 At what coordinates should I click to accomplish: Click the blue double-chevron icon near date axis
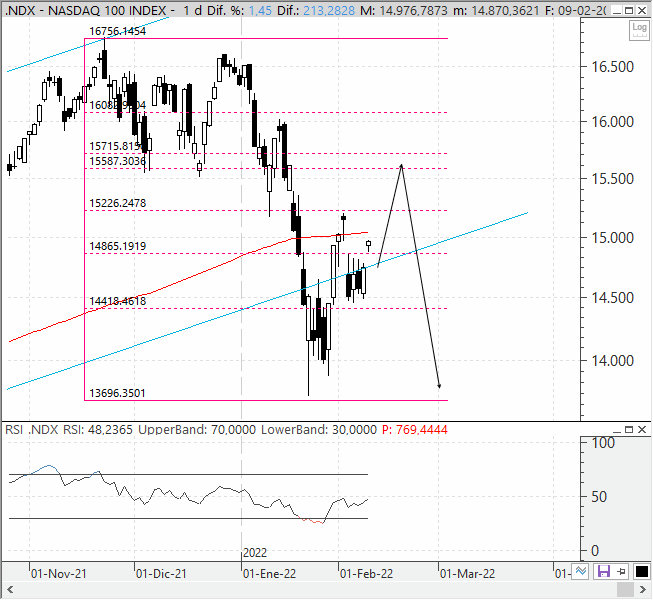581,571
